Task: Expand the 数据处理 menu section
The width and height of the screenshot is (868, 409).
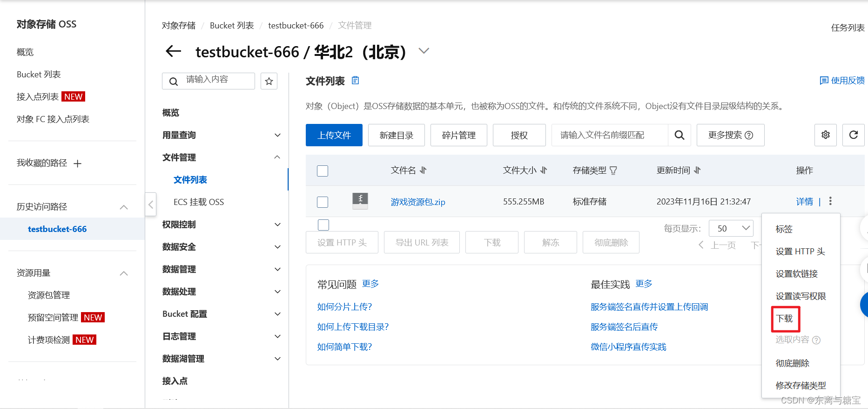Action: tap(277, 292)
